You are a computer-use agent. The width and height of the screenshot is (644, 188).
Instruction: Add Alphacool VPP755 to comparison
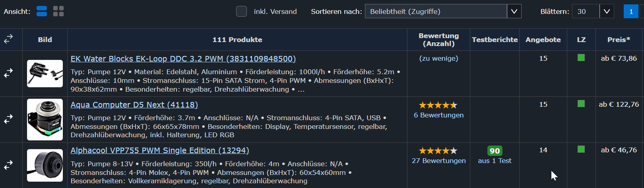coord(8,165)
